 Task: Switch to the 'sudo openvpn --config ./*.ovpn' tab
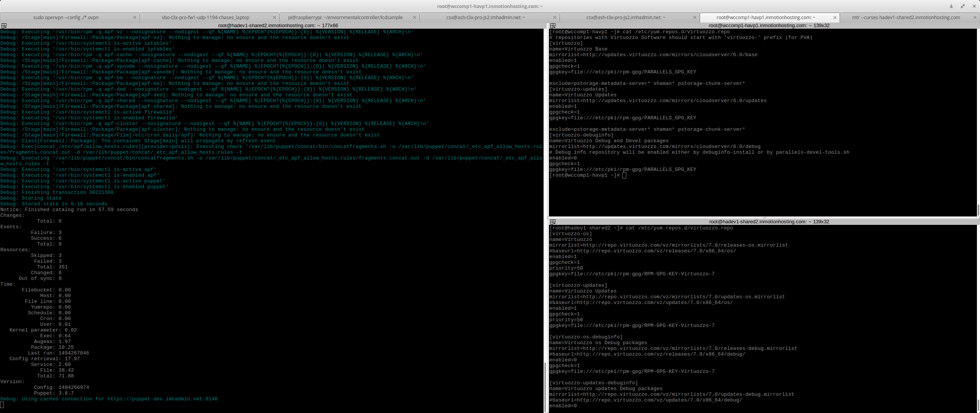[x=66, y=18]
